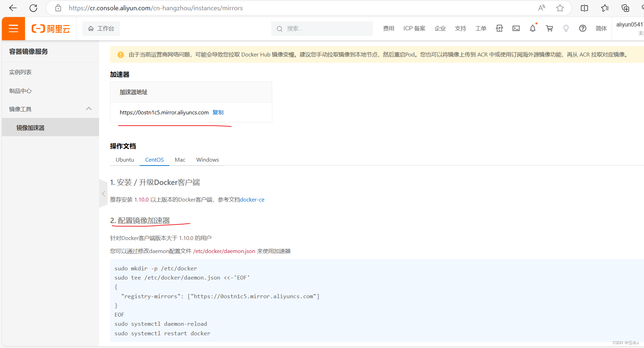The width and height of the screenshot is (644, 348).
Task: Add page to favorites with star icon
Action: point(560,8)
